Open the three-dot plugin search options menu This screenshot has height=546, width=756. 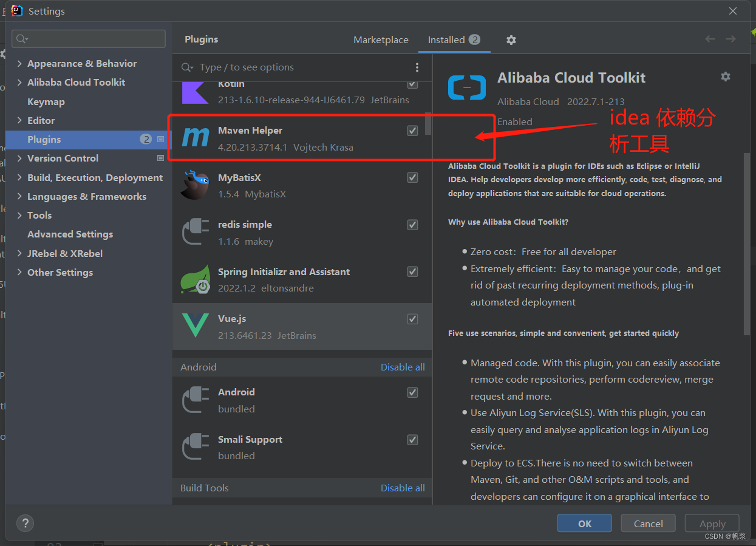(417, 67)
